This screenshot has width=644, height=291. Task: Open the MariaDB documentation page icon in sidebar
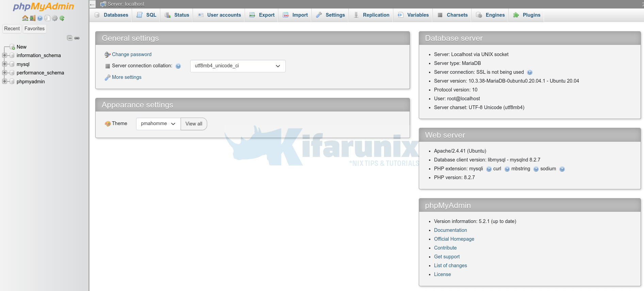[47, 18]
